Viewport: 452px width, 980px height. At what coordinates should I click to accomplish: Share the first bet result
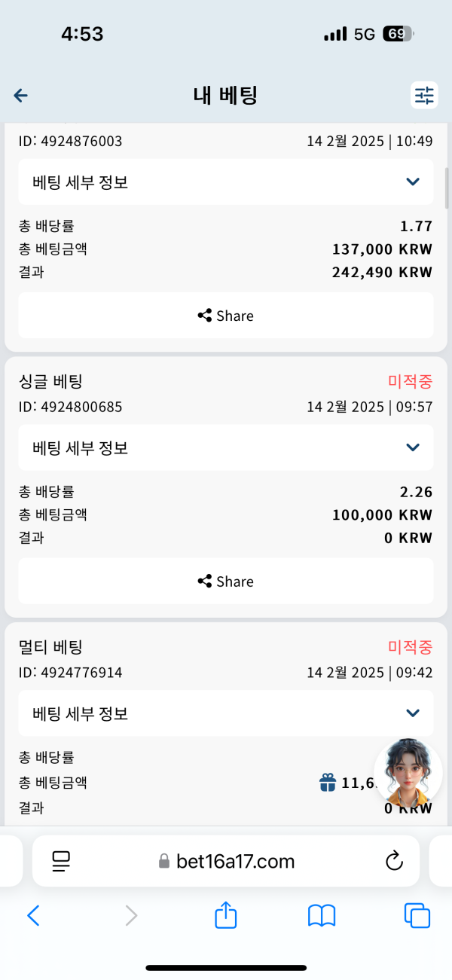click(225, 316)
